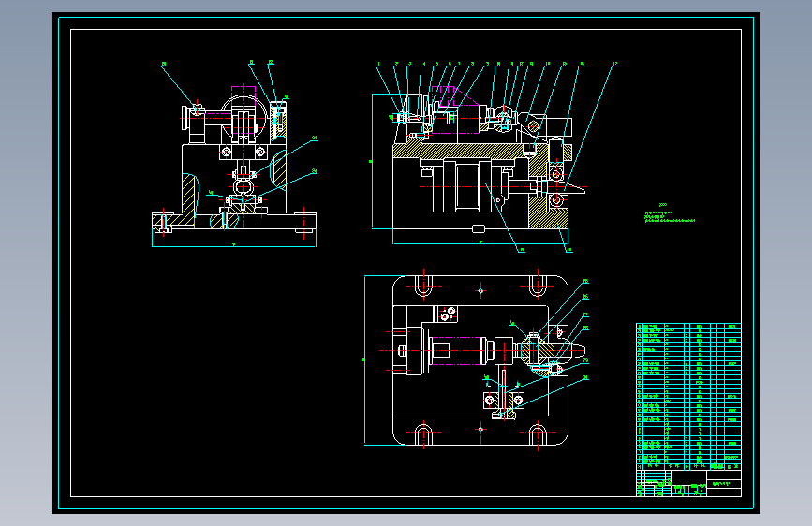Select the sectioned front view with numbered leaders
Screen dimensions: 812x526
pyautogui.click(x=495, y=157)
